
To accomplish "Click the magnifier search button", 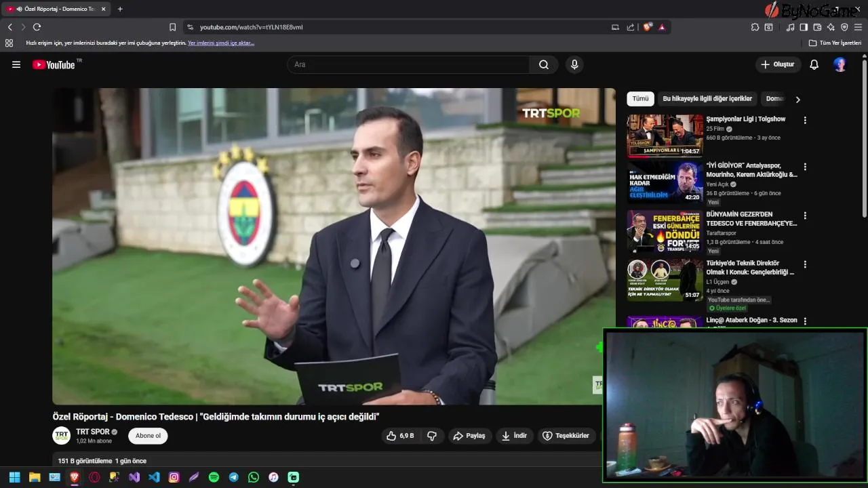I will [544, 64].
